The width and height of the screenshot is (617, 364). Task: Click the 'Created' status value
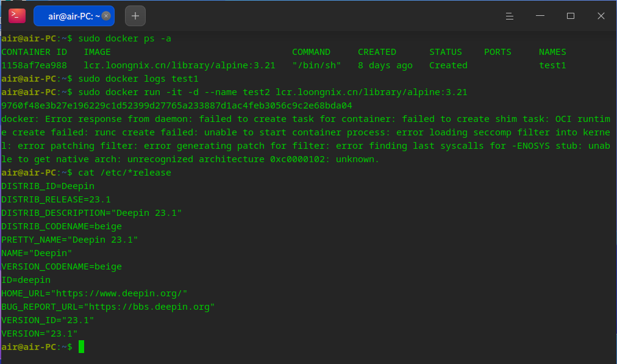(x=449, y=65)
